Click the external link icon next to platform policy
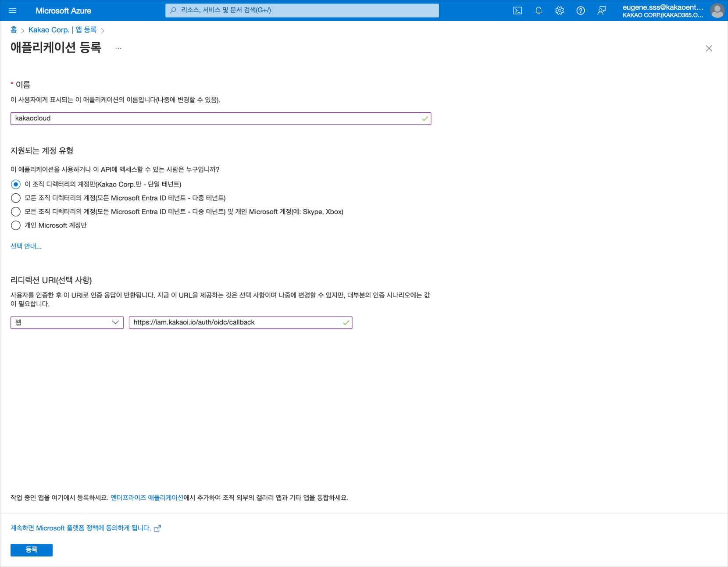Viewport: 728px width, 567px height. pos(157,528)
